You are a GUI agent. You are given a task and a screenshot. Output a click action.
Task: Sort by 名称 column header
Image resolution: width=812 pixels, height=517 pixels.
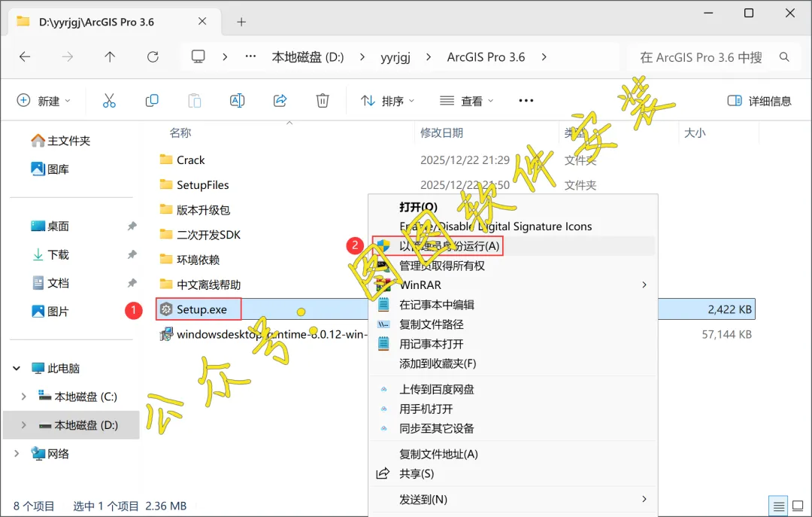(x=180, y=132)
